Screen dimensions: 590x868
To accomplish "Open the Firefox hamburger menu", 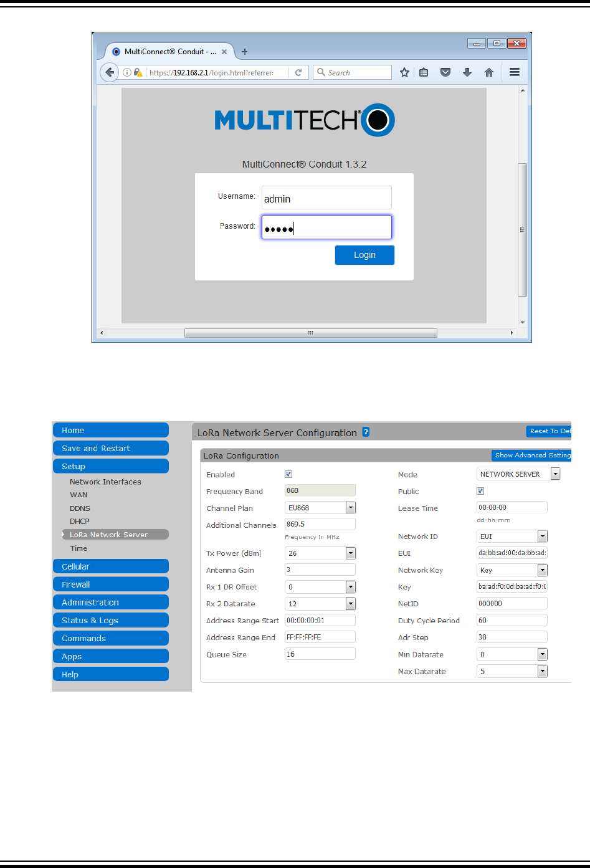I will (x=515, y=72).
